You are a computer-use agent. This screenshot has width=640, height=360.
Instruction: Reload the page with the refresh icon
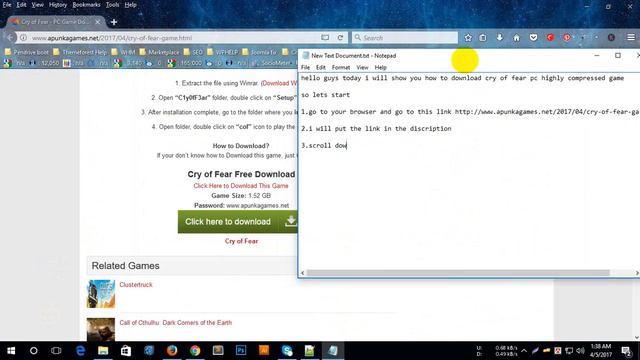coord(340,38)
